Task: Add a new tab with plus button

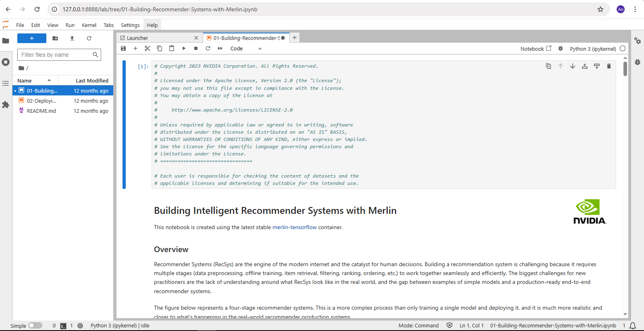Action: [x=295, y=37]
